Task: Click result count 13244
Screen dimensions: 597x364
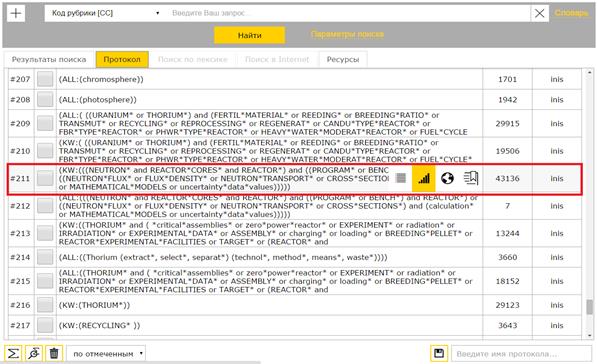Action: click(x=507, y=233)
